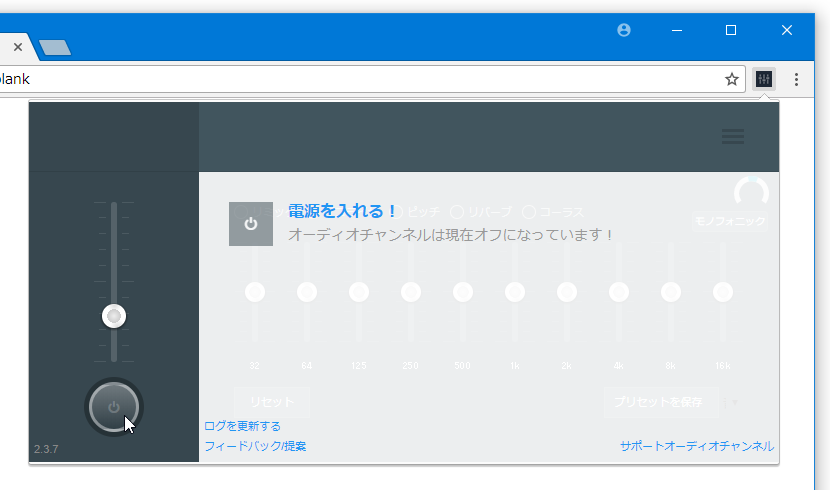Click the オーディオチャンネルは現在オフになっています！ message
The width and height of the screenshot is (830, 490).
(x=450, y=234)
